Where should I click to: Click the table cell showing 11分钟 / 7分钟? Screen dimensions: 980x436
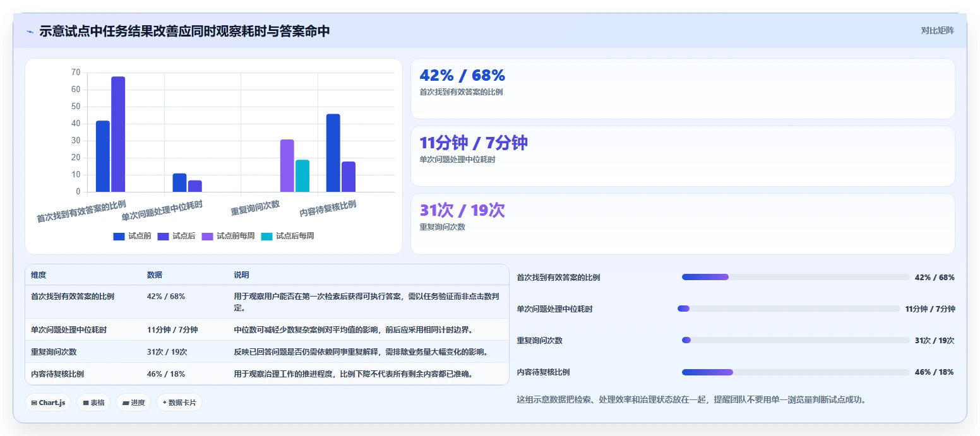coord(172,329)
